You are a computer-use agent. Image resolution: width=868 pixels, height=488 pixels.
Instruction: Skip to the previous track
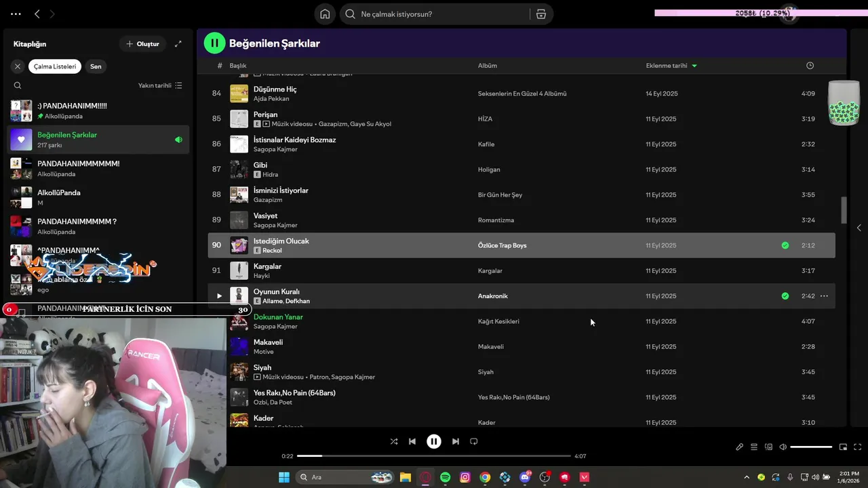[412, 441]
